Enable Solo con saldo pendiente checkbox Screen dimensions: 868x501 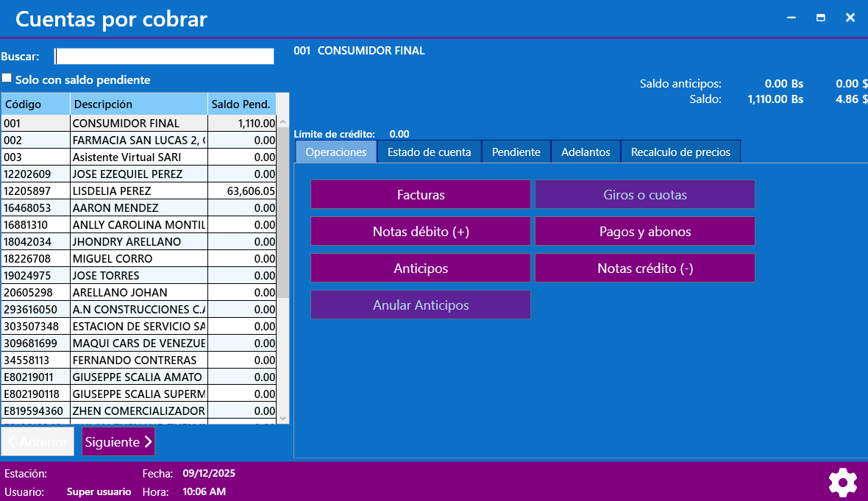7,79
